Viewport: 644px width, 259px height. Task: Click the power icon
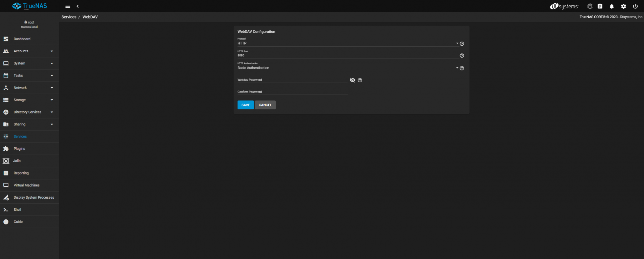635,6
